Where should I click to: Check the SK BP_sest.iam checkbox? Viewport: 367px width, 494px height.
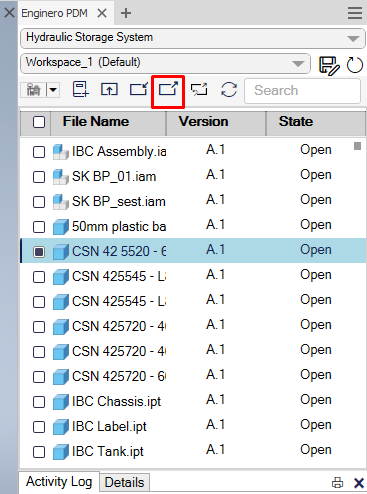tap(39, 202)
